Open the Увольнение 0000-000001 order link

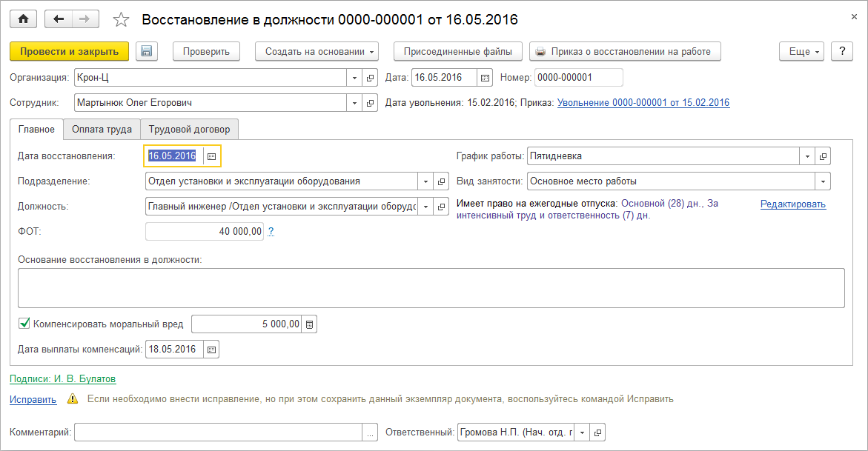click(643, 103)
